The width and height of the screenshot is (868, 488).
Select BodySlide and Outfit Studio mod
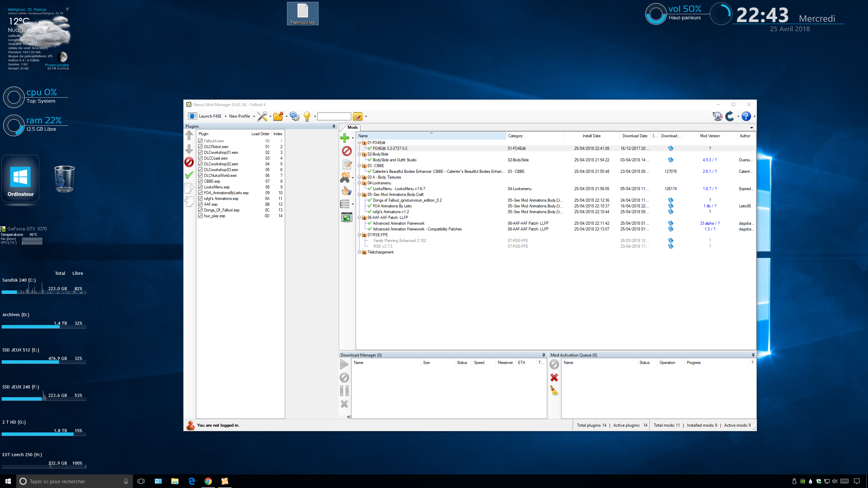394,160
